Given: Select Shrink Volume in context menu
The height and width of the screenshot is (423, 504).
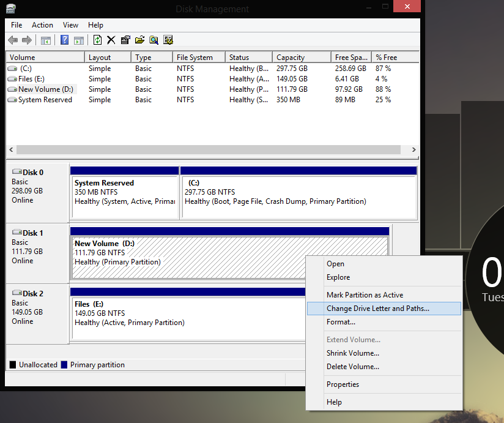Looking at the screenshot, I should click(384, 353).
